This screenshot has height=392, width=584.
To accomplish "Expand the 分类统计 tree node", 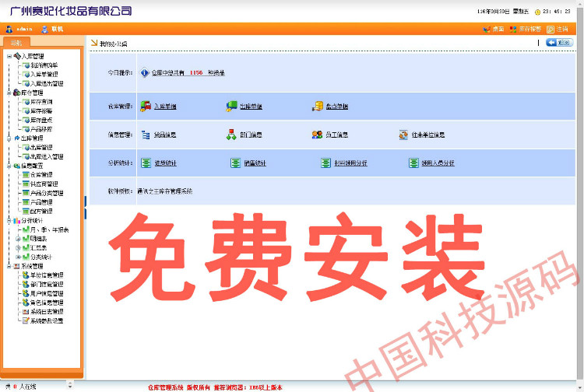I will coord(18,257).
